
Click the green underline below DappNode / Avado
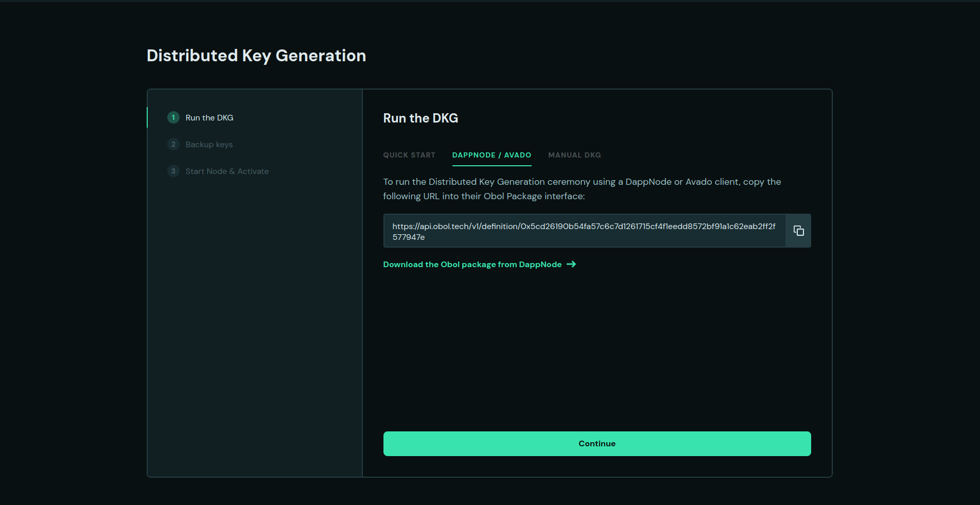[492, 166]
